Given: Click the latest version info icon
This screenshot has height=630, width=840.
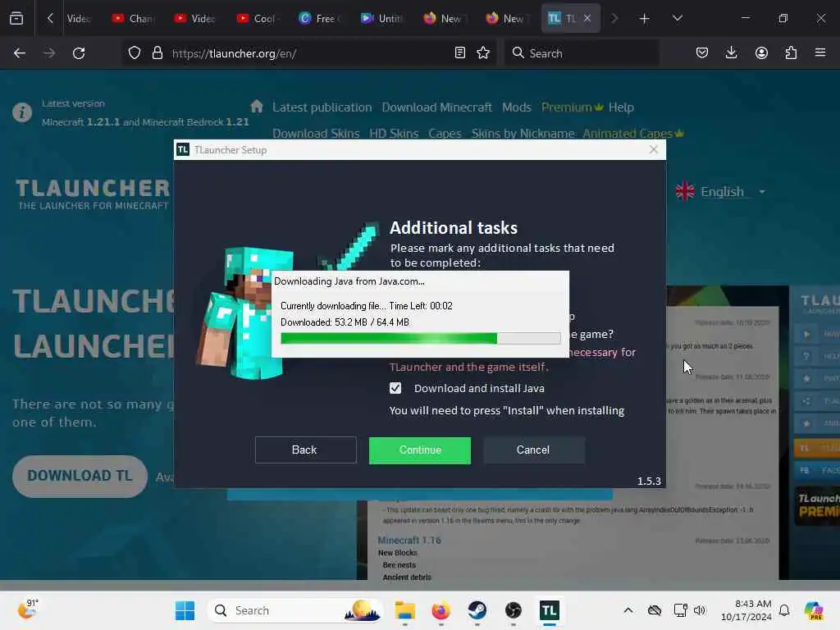Looking at the screenshot, I should pyautogui.click(x=22, y=112).
